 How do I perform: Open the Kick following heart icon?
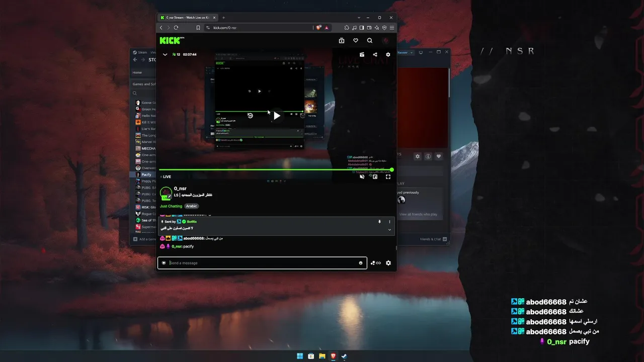(356, 41)
